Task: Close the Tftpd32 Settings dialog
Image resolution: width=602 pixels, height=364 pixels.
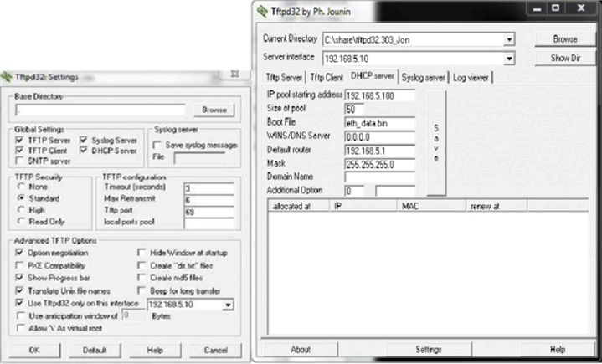Action: click(234, 74)
